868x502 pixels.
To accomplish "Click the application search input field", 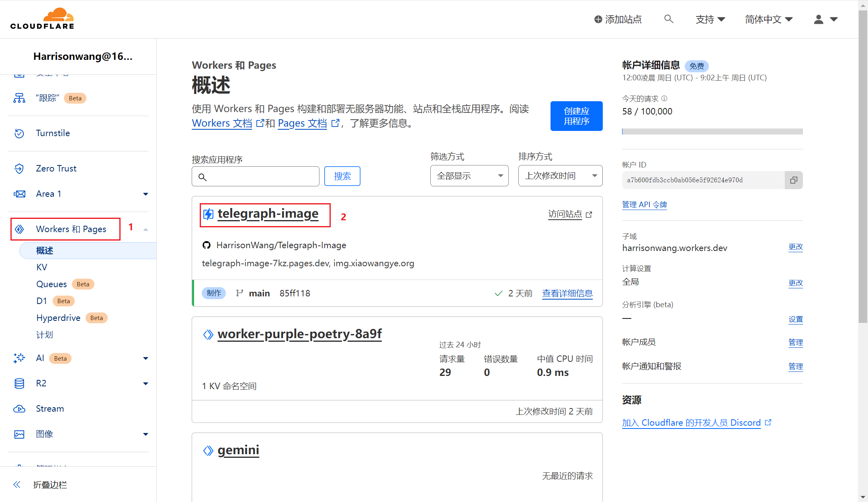I will point(261,177).
